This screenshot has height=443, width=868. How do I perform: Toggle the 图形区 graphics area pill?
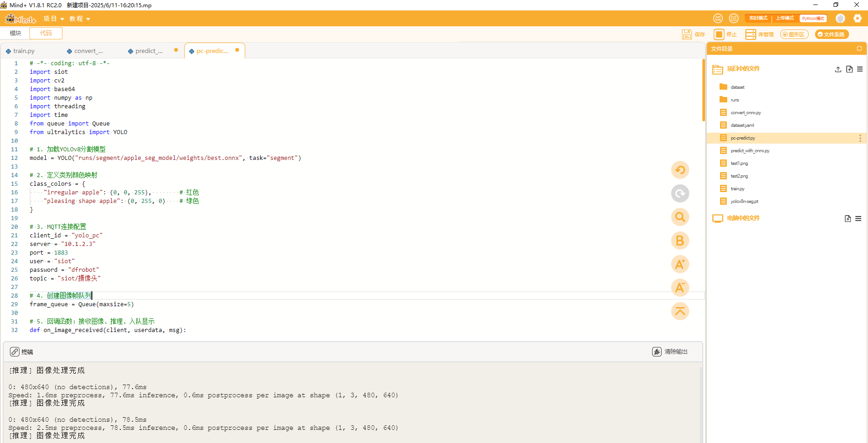(794, 34)
